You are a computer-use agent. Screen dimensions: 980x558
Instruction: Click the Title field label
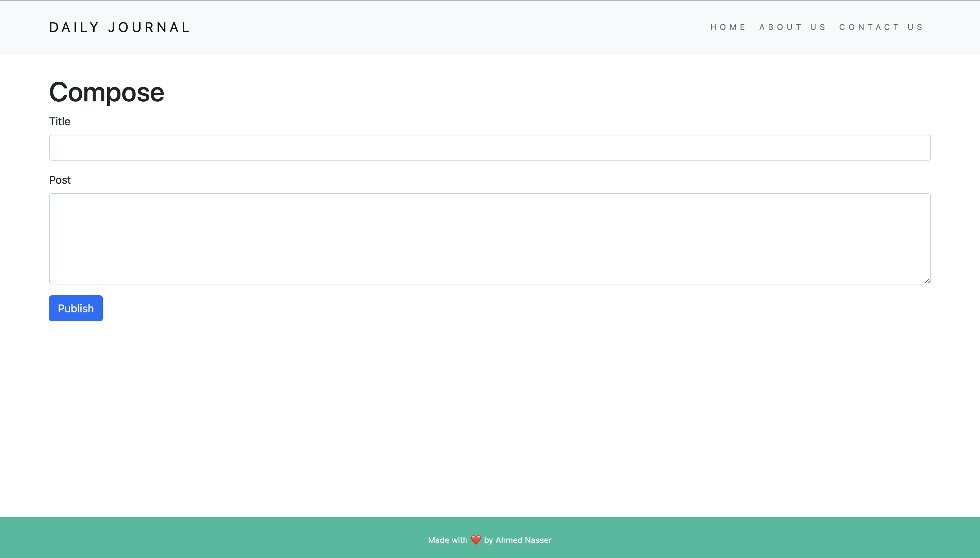[x=60, y=121]
